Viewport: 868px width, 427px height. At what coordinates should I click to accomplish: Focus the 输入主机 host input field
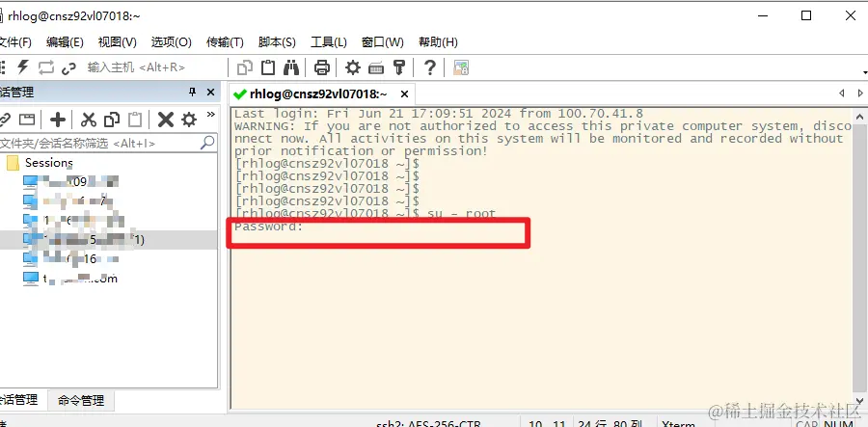[155, 67]
